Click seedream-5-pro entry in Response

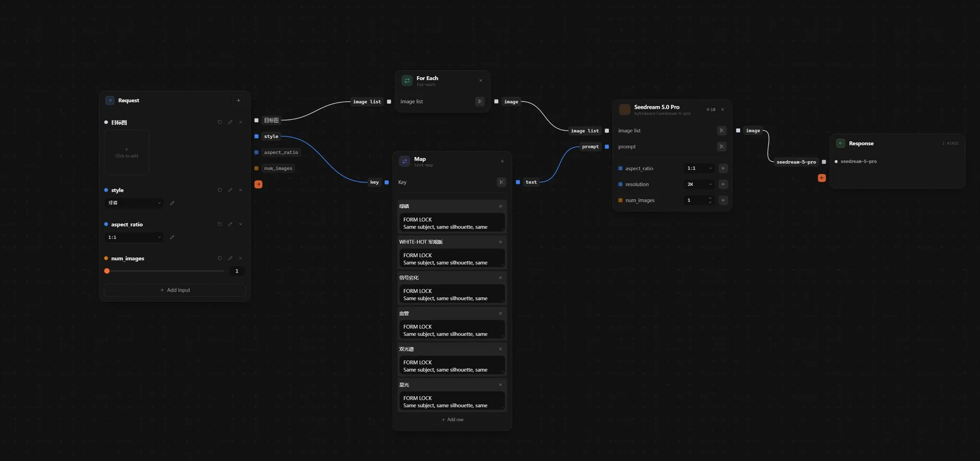[858, 162]
